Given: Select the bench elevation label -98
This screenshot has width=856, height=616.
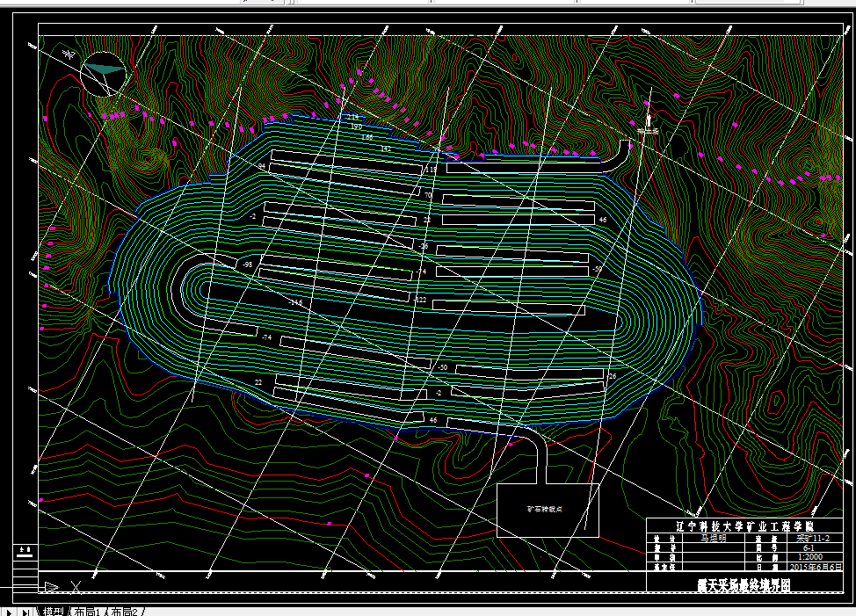Looking at the screenshot, I should [247, 265].
